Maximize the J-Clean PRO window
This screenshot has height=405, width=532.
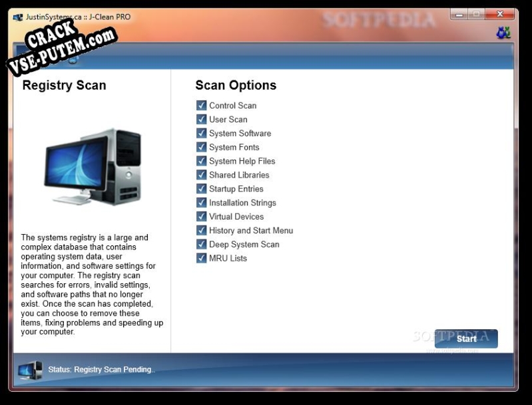(477, 14)
